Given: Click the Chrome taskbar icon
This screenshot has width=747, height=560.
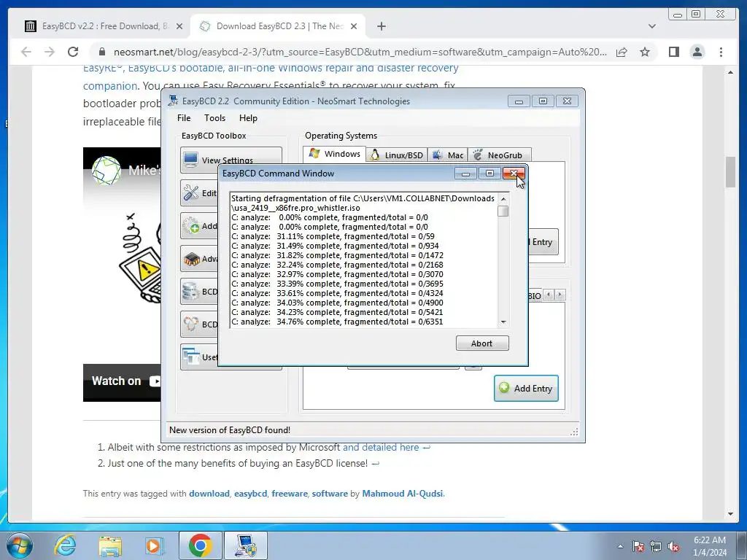Looking at the screenshot, I should 200,545.
